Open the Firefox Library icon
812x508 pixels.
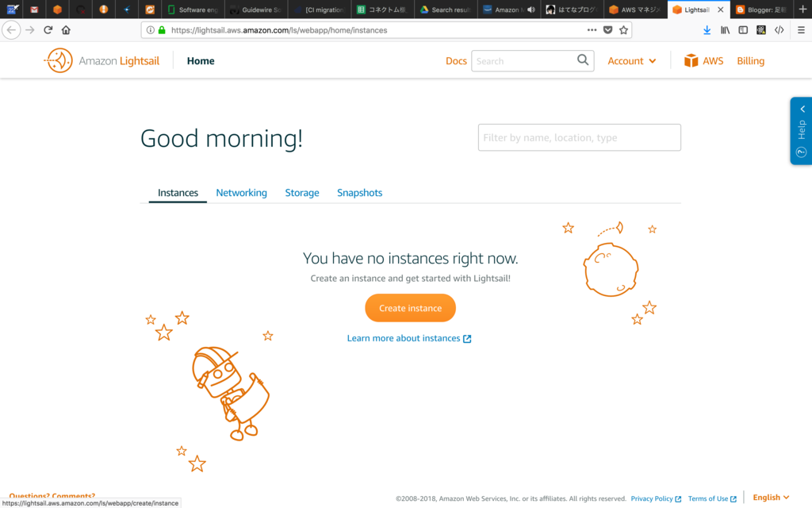coord(725,30)
